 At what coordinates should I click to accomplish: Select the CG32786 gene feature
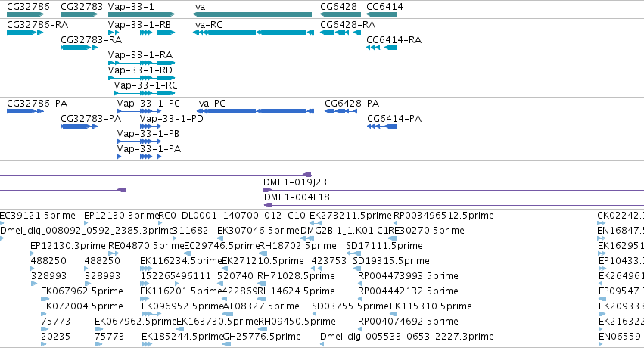tap(26, 14)
